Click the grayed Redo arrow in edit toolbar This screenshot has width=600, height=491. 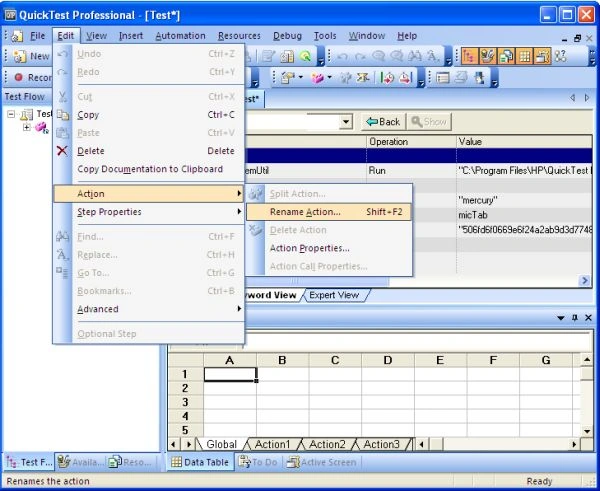pos(360,57)
